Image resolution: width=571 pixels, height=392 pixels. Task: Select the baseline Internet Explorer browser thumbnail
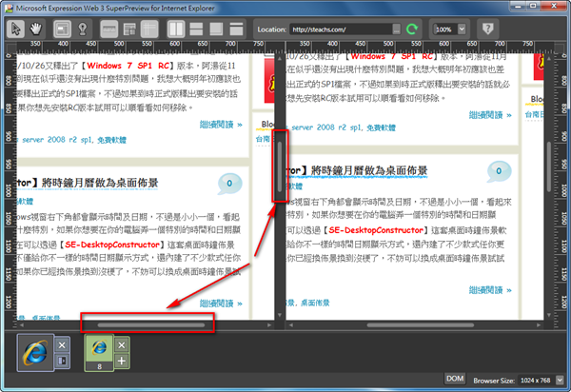pos(35,352)
